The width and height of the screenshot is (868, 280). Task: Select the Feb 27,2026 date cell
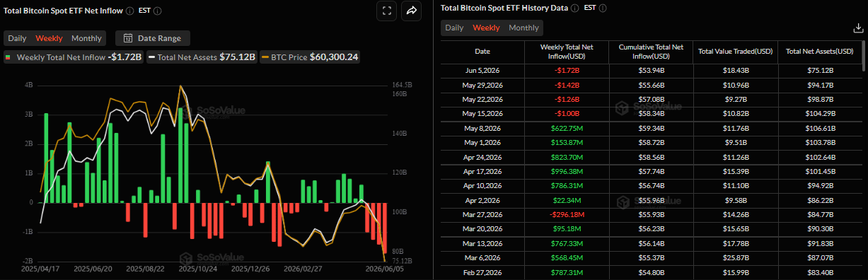[x=482, y=272]
